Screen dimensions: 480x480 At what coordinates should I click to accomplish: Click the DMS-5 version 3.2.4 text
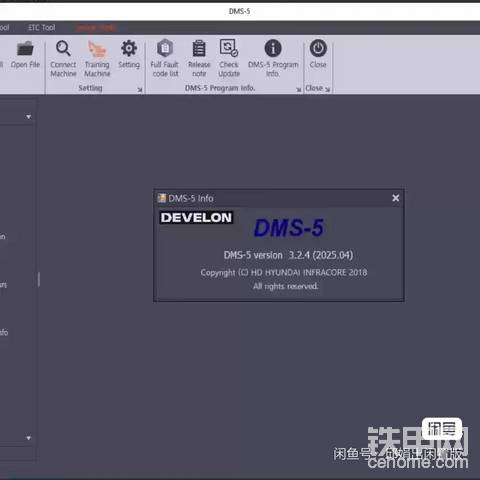[x=288, y=255]
